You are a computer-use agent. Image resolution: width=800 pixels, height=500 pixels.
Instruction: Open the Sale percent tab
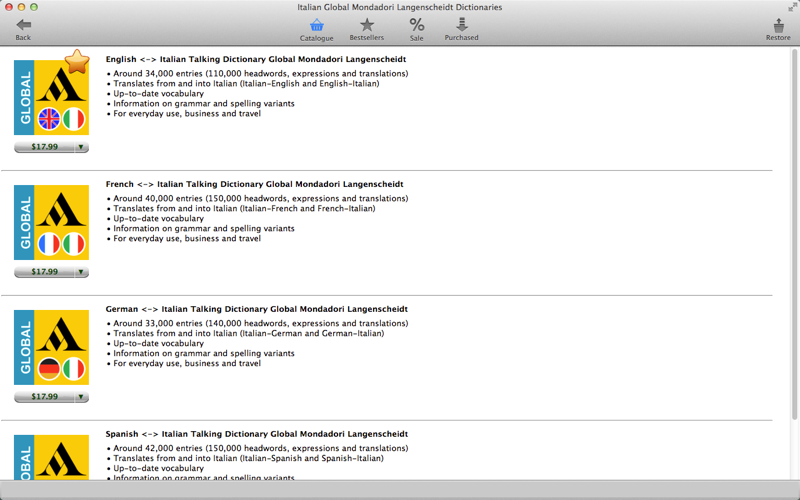[416, 30]
